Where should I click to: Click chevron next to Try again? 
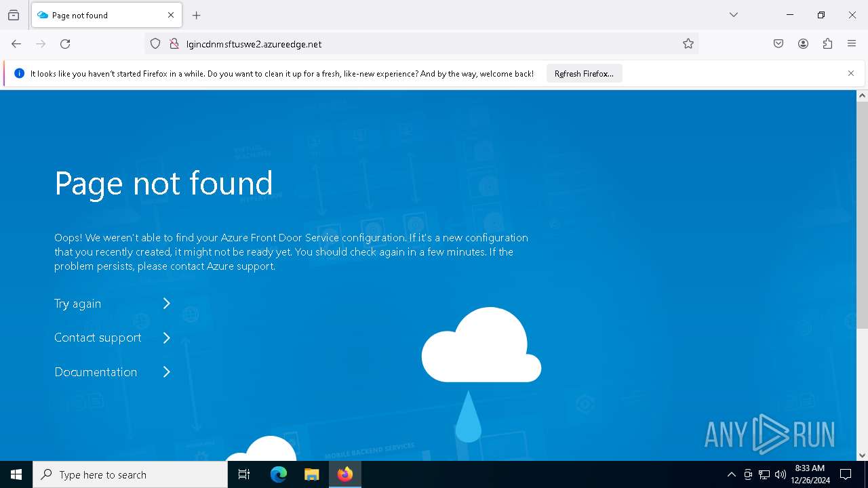(167, 304)
